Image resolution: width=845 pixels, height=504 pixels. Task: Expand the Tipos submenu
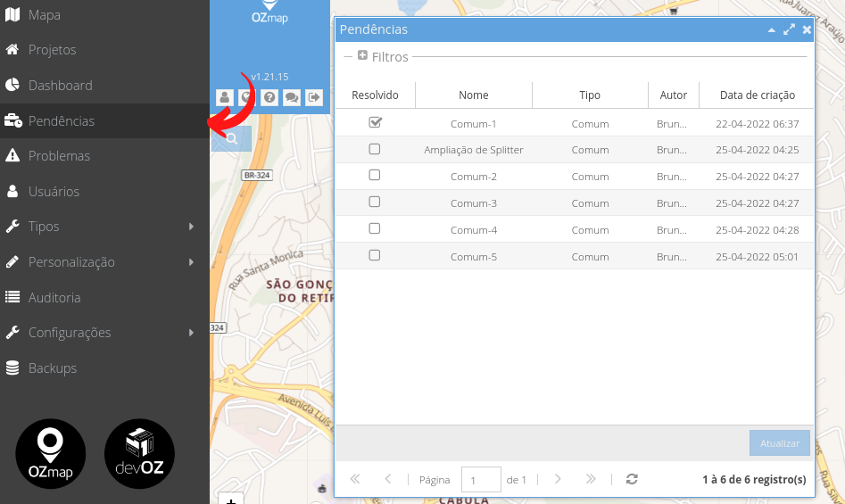point(104,227)
